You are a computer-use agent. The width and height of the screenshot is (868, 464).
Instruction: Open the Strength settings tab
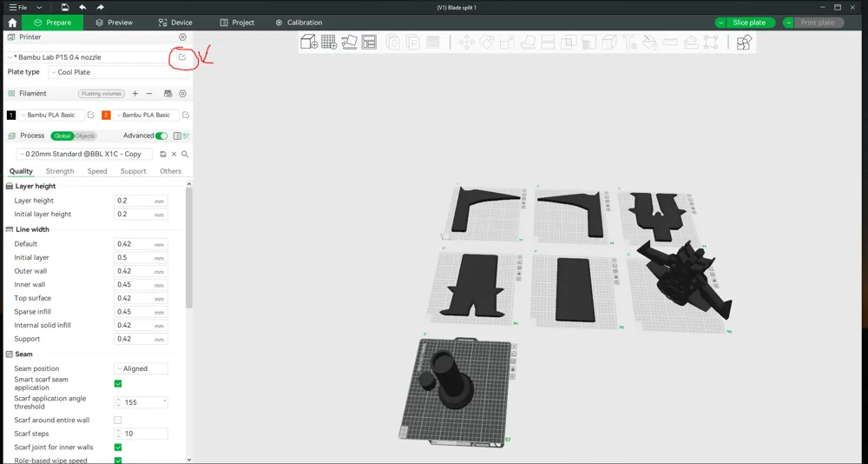click(60, 171)
